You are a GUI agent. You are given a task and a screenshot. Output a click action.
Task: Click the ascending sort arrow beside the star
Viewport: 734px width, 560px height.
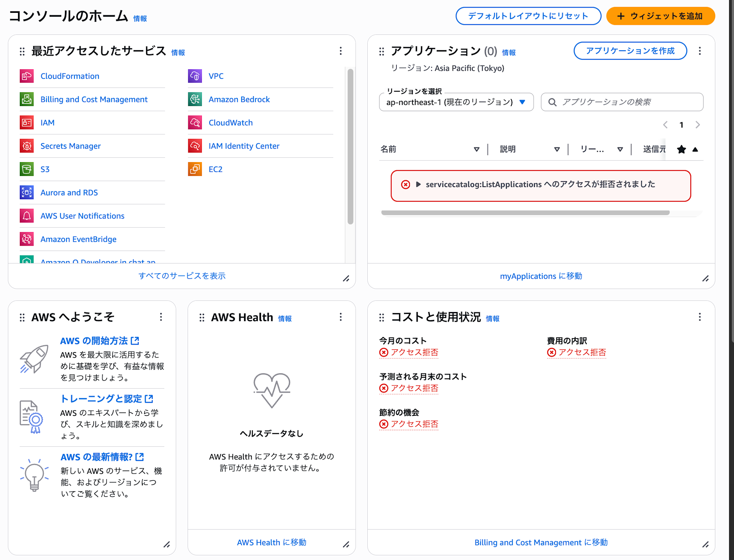695,149
